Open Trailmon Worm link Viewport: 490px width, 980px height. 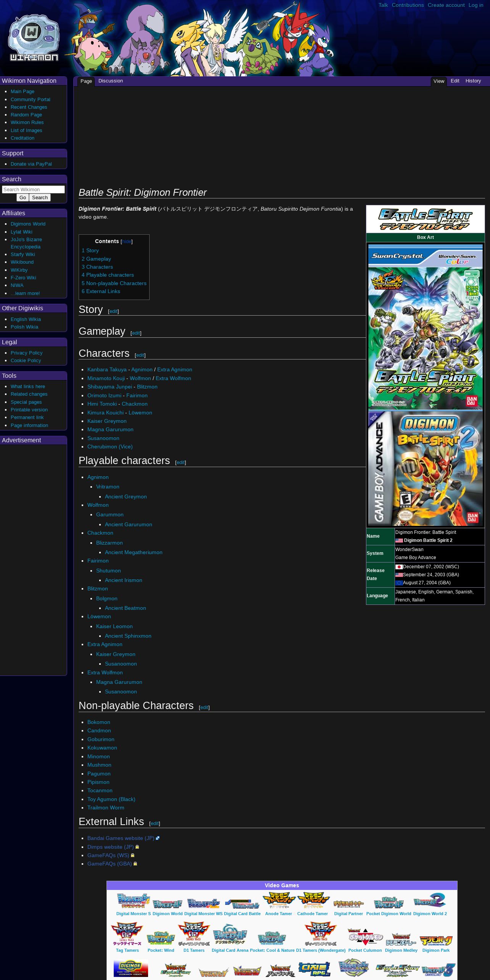point(106,808)
